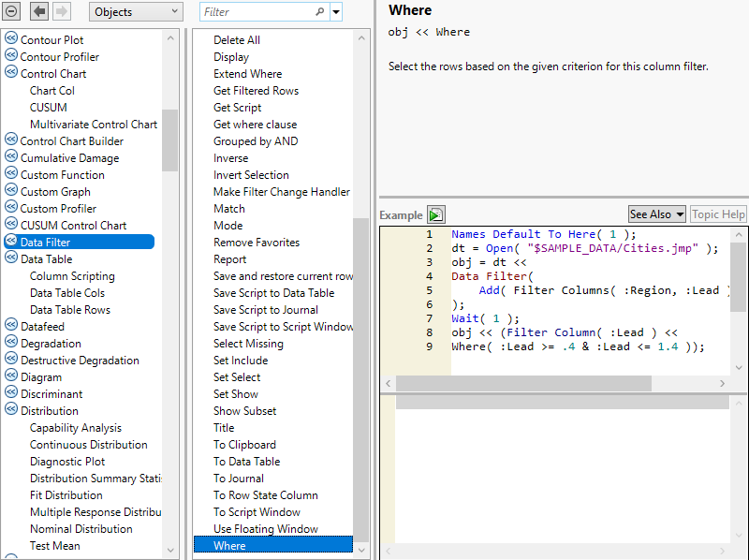Select Test Mean item

55,546
